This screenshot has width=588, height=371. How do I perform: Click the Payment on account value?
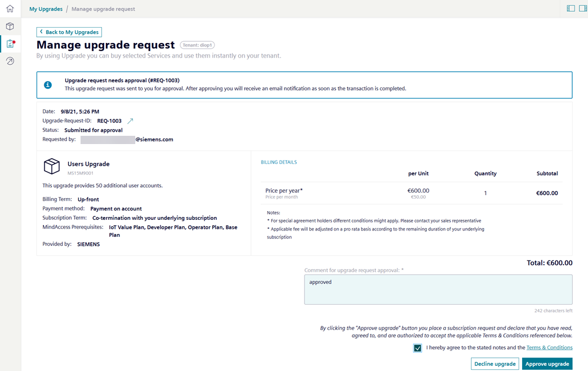[x=116, y=209]
